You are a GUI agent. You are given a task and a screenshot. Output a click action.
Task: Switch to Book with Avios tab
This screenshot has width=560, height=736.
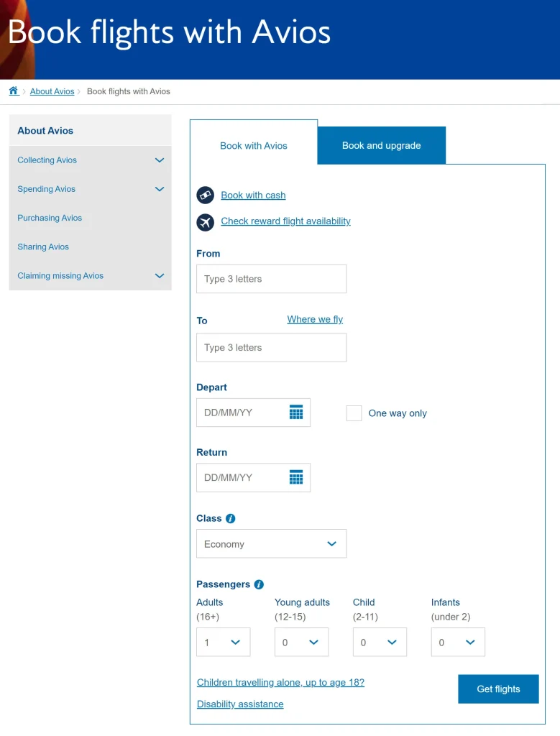pos(254,145)
